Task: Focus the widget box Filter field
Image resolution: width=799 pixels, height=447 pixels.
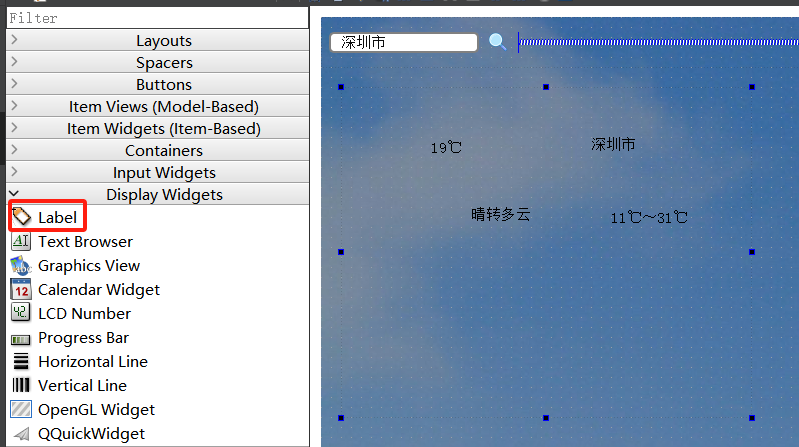Action: click(x=157, y=18)
